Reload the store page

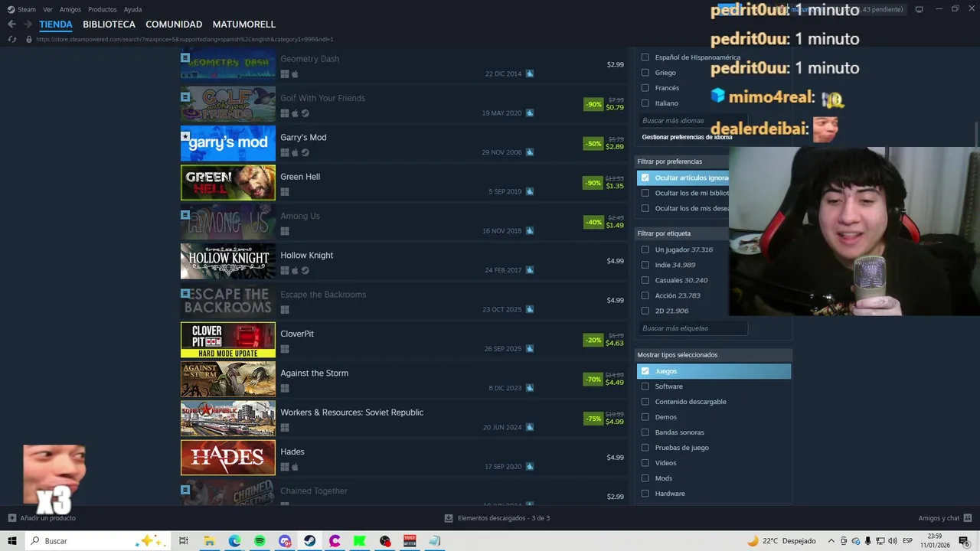pos(12,39)
